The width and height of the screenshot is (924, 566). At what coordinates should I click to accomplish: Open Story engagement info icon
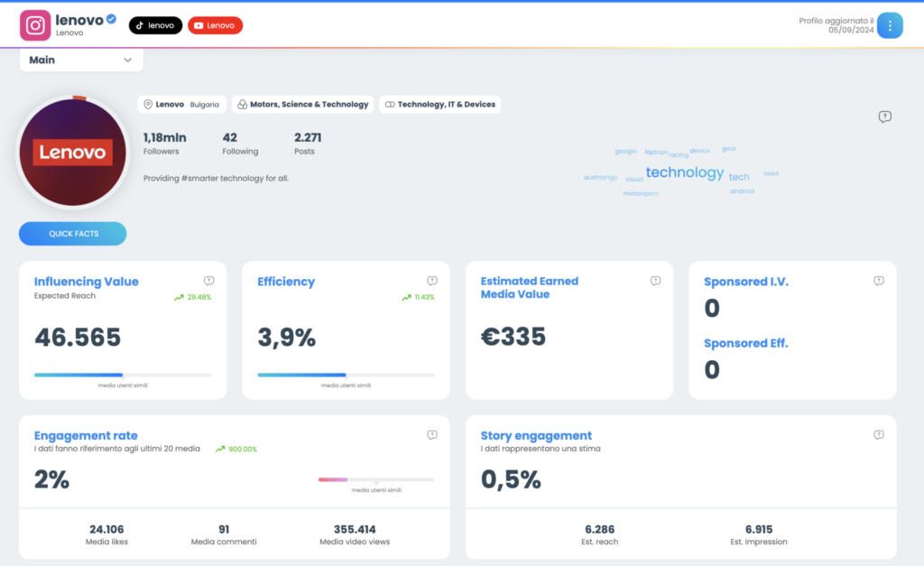879,434
